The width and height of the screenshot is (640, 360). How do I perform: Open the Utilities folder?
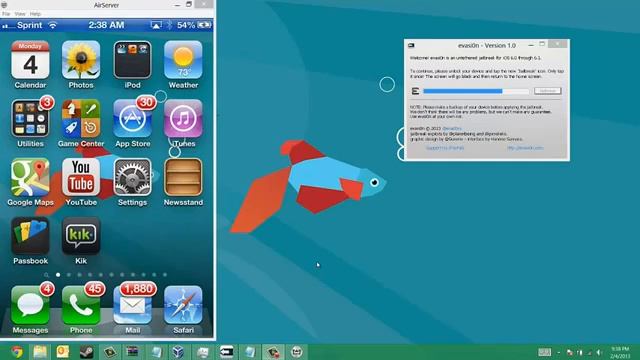30,118
